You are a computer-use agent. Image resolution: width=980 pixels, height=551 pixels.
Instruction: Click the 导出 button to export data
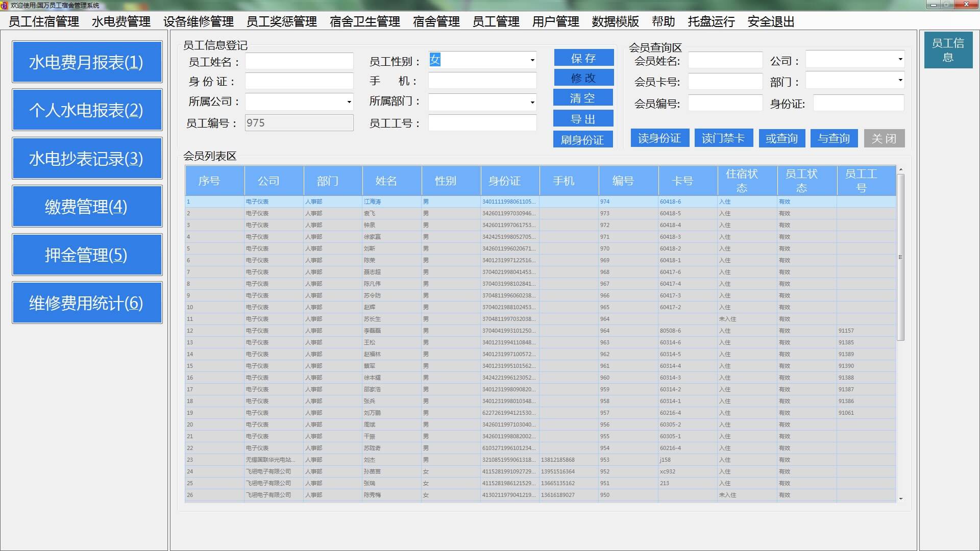[583, 118]
